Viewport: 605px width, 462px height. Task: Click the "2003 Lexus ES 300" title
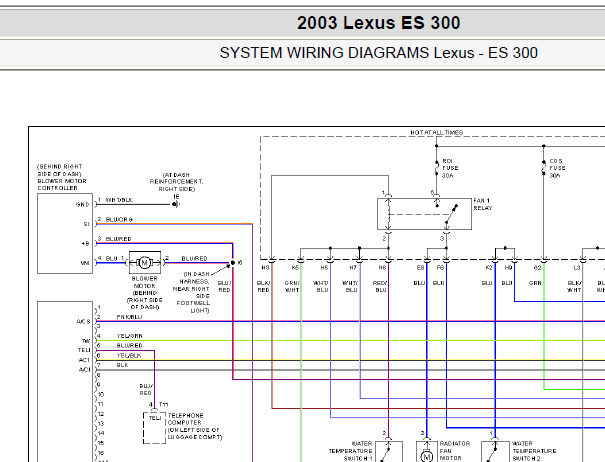[379, 23]
